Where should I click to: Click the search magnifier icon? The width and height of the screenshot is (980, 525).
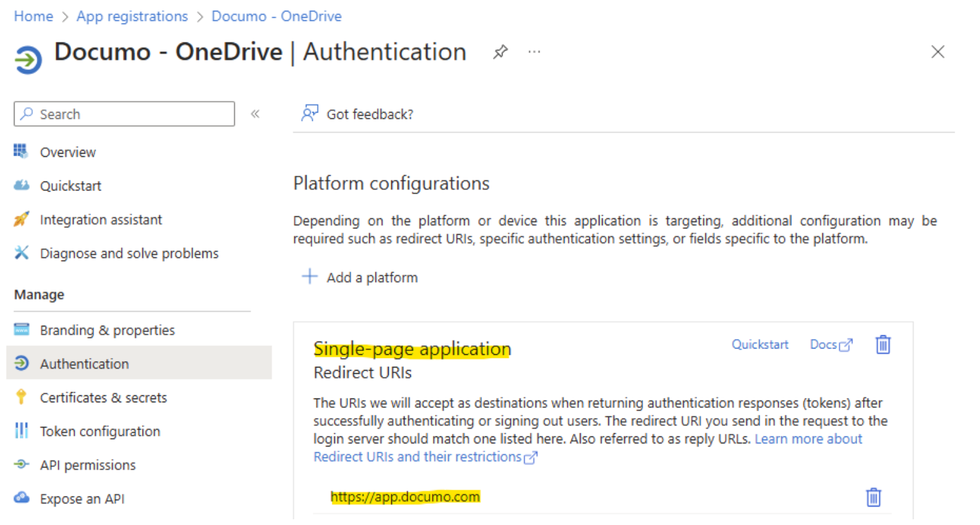coord(27,114)
